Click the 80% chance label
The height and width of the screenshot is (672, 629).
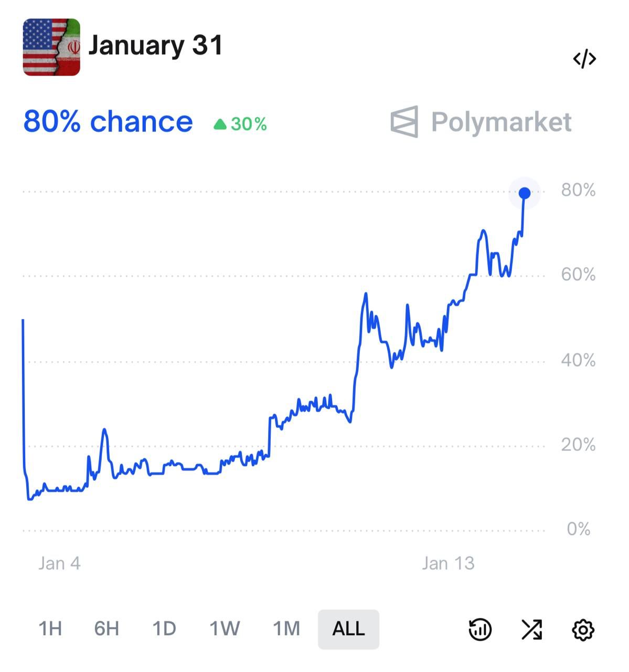point(108,122)
